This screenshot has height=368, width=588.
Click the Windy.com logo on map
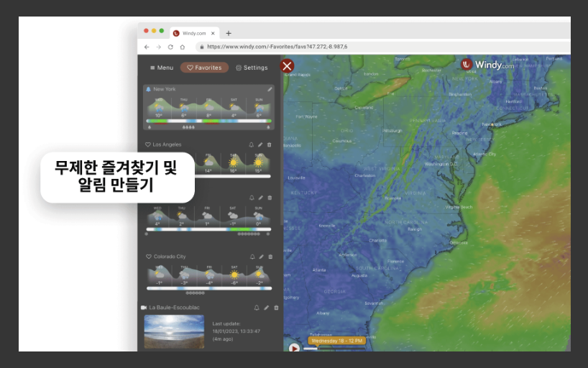click(487, 65)
